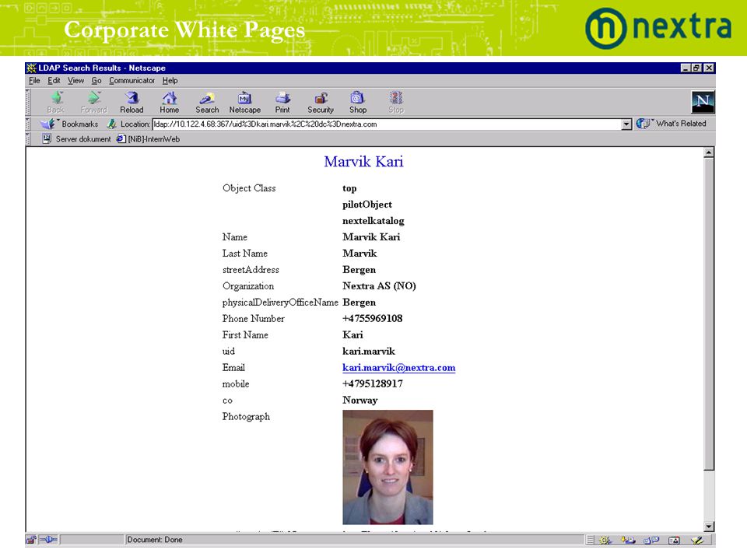747x560 pixels.
Task: Click the Nextra AS (NO) organization value
Action: pyautogui.click(x=379, y=286)
